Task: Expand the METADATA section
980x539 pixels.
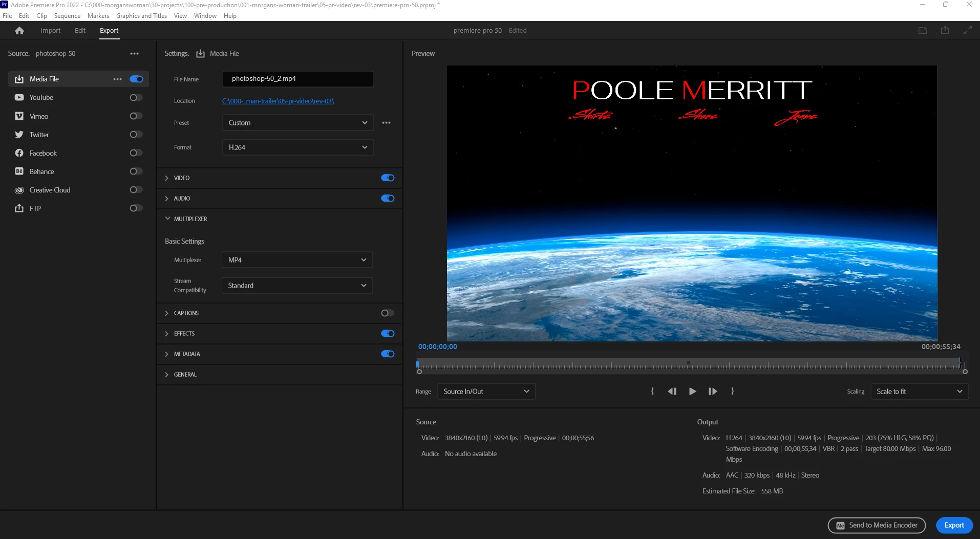Action: (x=167, y=354)
